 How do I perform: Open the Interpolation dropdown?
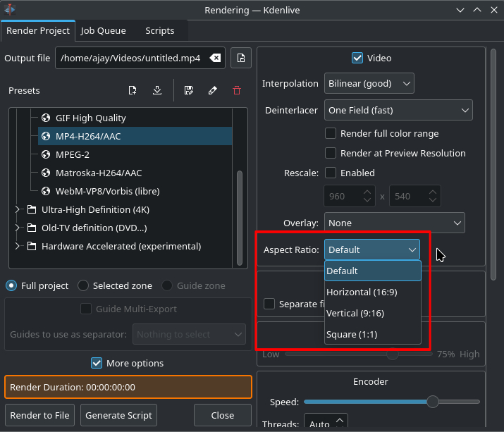click(x=369, y=83)
